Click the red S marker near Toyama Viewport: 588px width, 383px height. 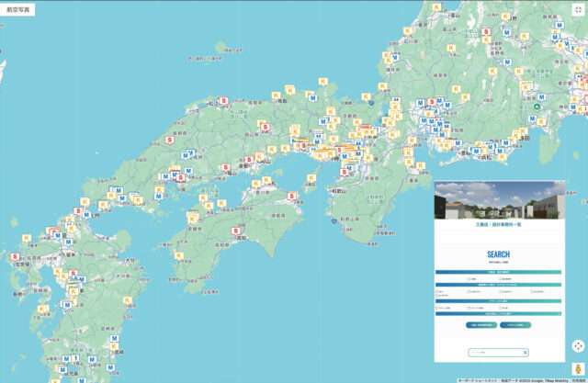point(485,33)
